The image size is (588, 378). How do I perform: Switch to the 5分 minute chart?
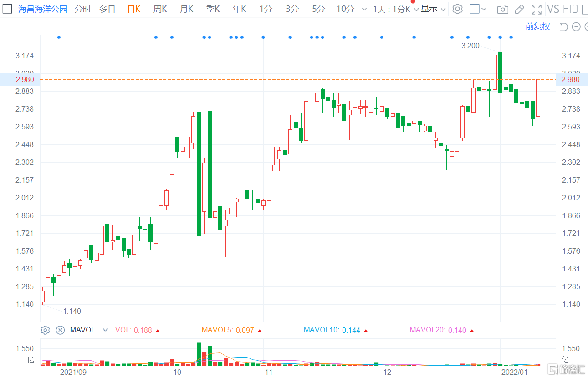319,9
